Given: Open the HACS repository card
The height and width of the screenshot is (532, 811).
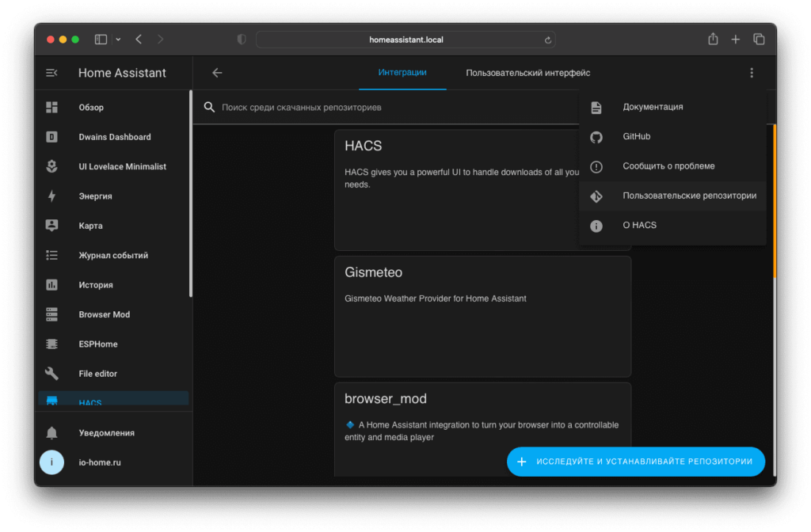Looking at the screenshot, I should pyautogui.click(x=482, y=190).
